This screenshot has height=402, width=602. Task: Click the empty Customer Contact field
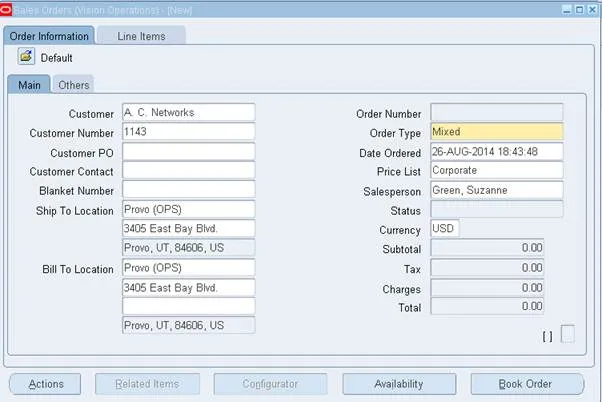click(189, 170)
